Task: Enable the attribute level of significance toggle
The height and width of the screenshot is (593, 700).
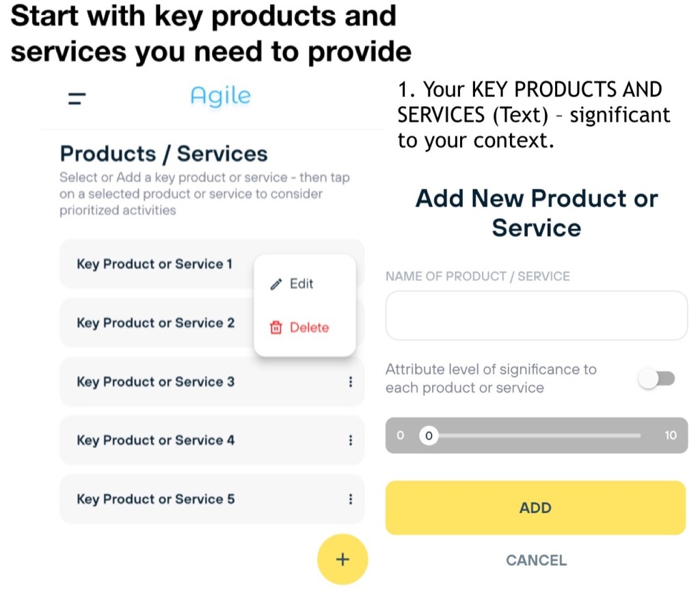Action: [x=657, y=379]
